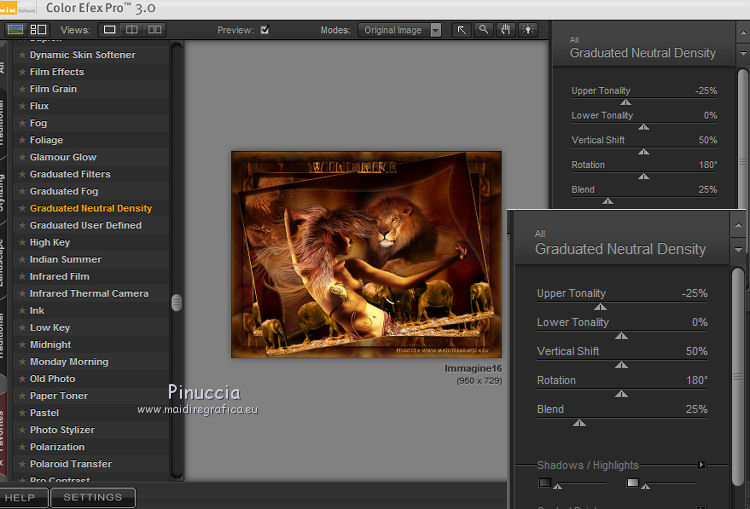Click the filter list scrollbar handle

[x=177, y=302]
